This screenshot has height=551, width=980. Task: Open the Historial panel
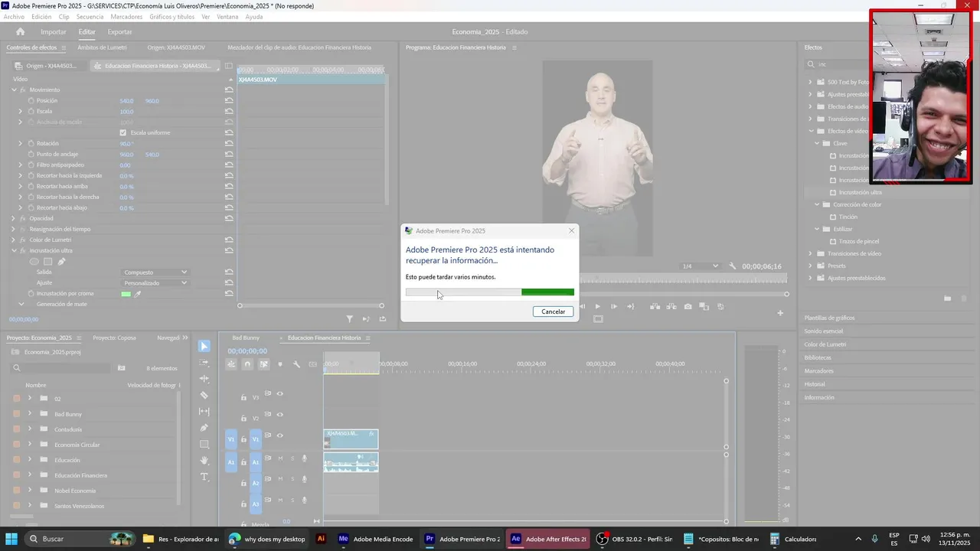(x=815, y=384)
